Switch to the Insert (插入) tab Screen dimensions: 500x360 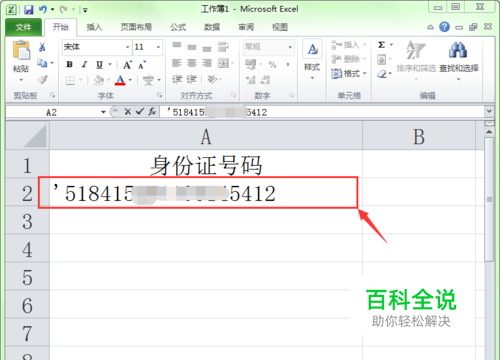click(94, 27)
